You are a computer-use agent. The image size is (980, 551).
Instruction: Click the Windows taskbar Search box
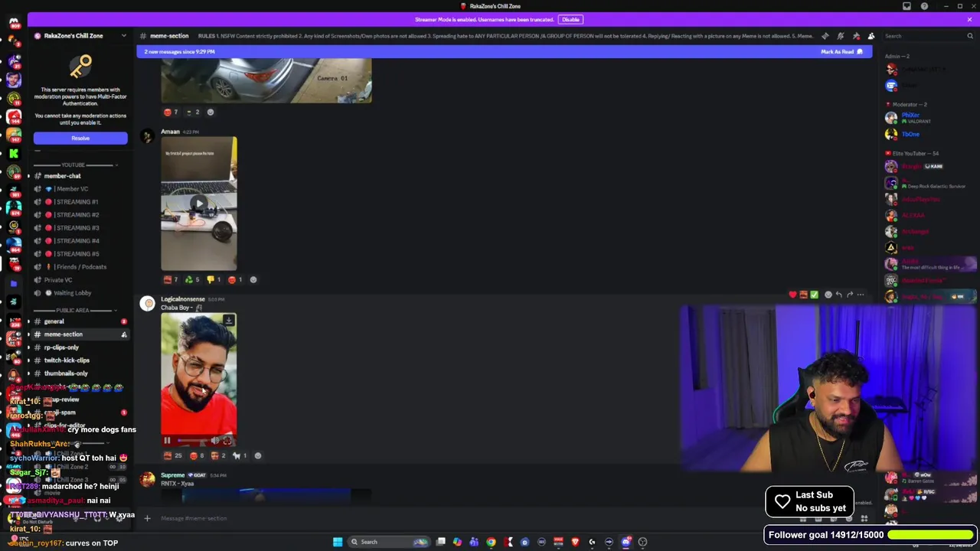point(388,542)
